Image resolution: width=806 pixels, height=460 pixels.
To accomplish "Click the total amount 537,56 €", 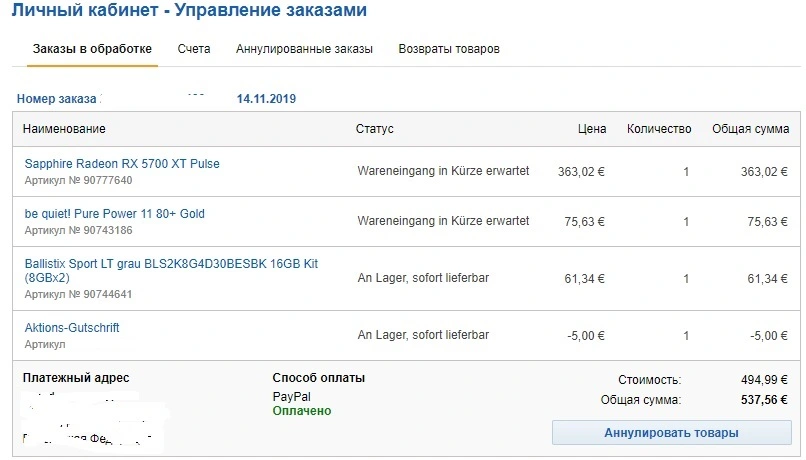I will [x=764, y=399].
